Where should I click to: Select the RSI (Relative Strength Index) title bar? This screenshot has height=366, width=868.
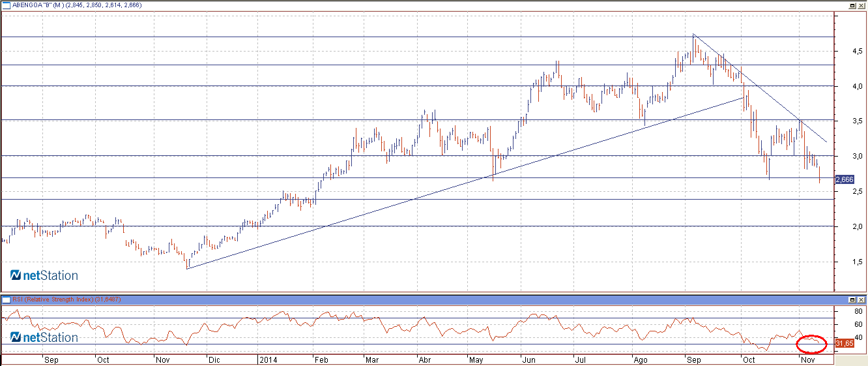[434, 299]
